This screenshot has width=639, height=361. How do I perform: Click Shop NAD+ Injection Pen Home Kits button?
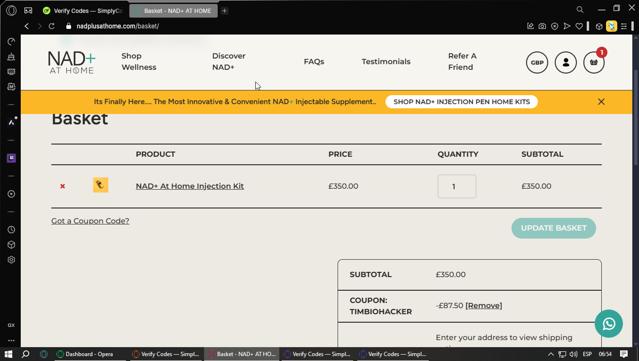tap(461, 102)
